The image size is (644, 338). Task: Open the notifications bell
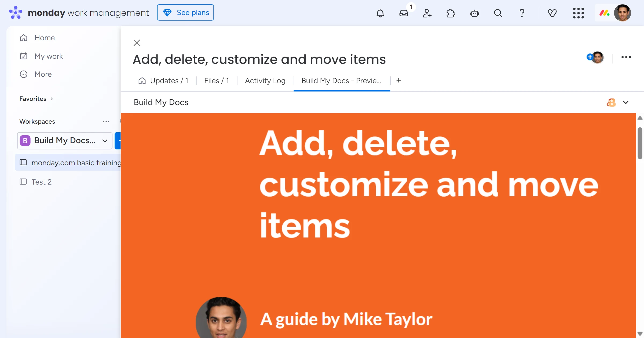(380, 13)
